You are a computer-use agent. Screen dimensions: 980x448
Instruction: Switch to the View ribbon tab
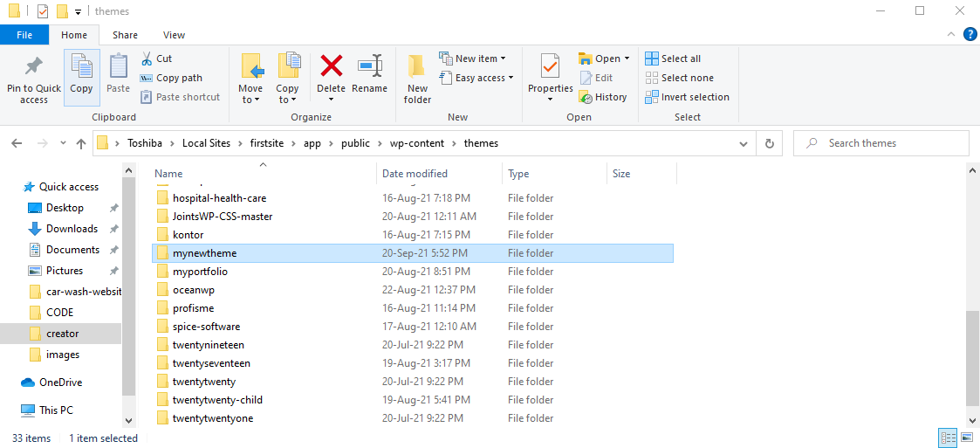pyautogui.click(x=174, y=35)
